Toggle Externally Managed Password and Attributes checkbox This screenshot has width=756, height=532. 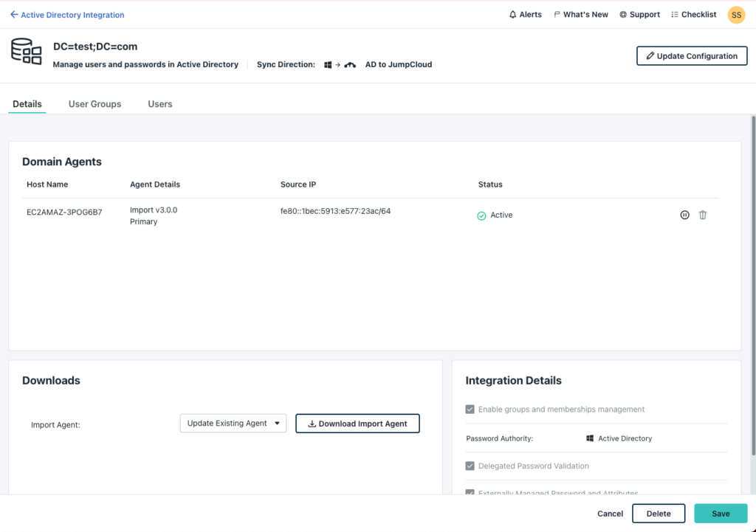[x=470, y=492]
